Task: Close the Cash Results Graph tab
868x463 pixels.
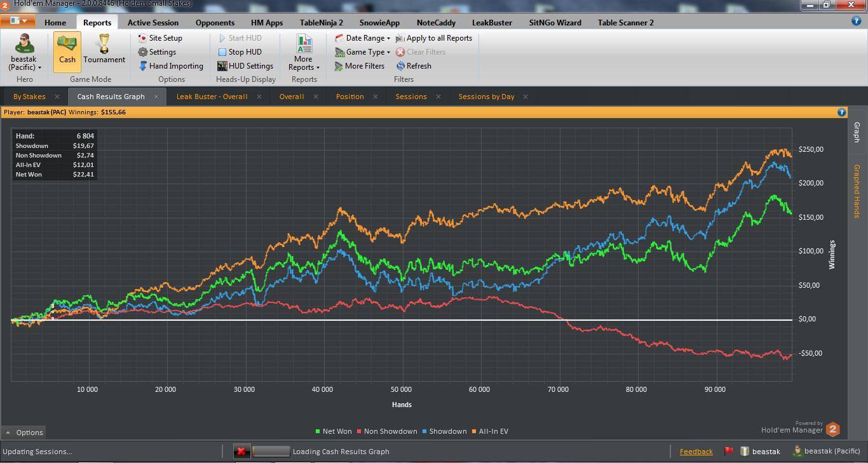Action: click(156, 97)
